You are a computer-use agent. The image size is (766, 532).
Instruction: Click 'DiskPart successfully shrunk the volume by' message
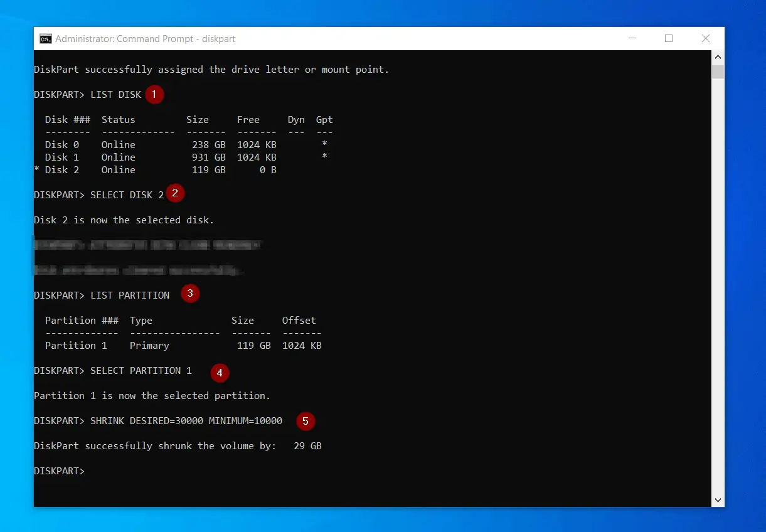155,446
